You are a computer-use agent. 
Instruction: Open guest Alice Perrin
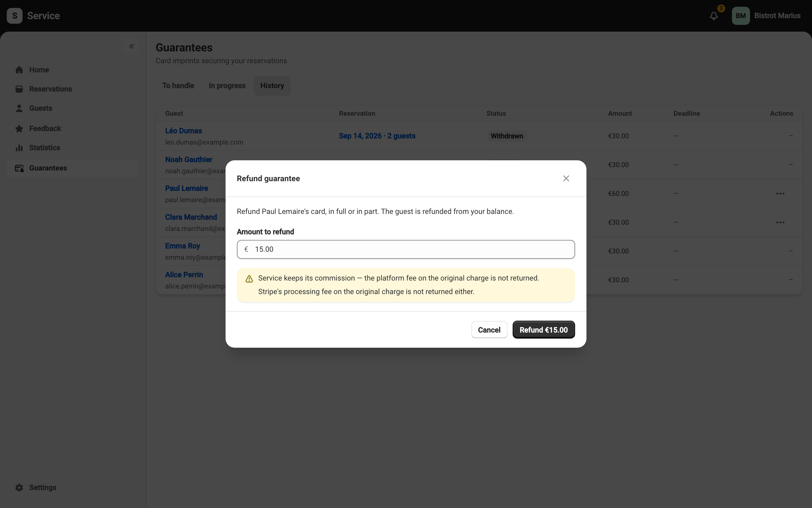(x=184, y=275)
